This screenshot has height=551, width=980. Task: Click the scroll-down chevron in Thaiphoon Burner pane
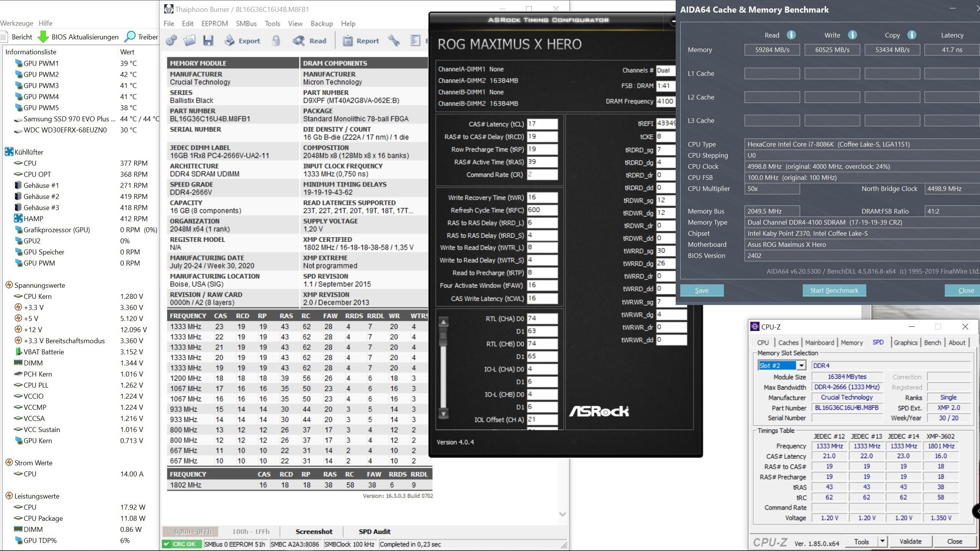(x=562, y=514)
